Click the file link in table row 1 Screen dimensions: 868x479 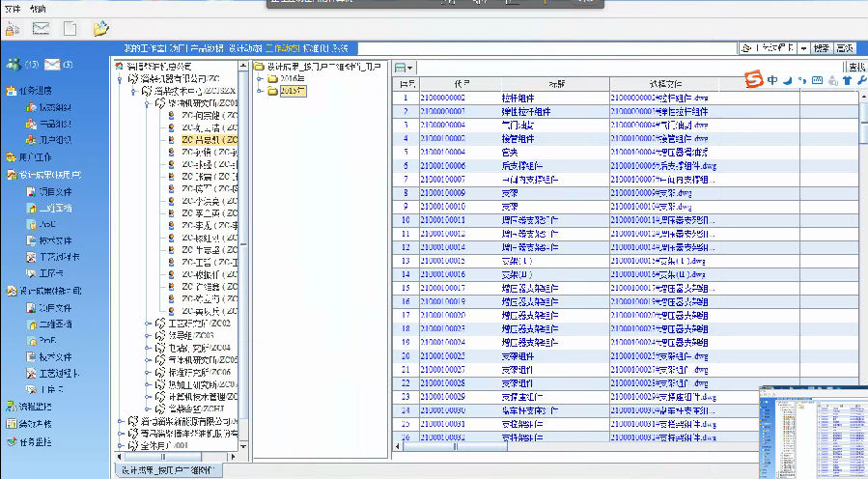(658, 98)
